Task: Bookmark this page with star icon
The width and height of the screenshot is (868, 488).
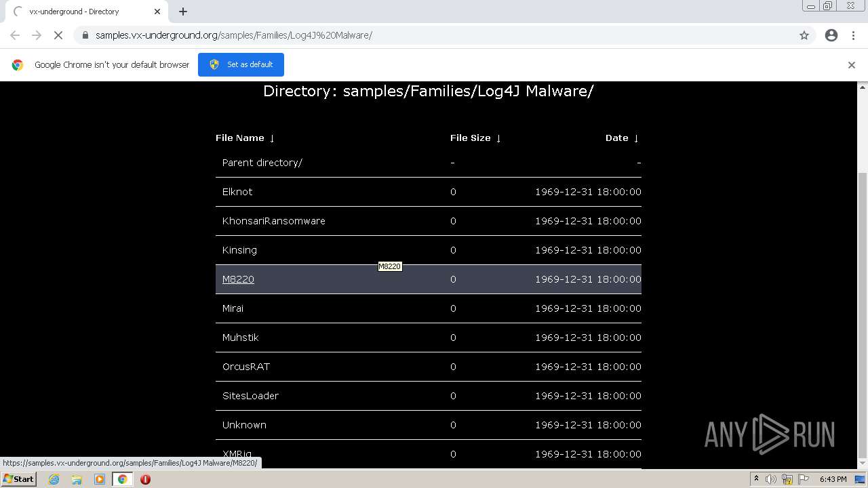Action: pos(804,35)
